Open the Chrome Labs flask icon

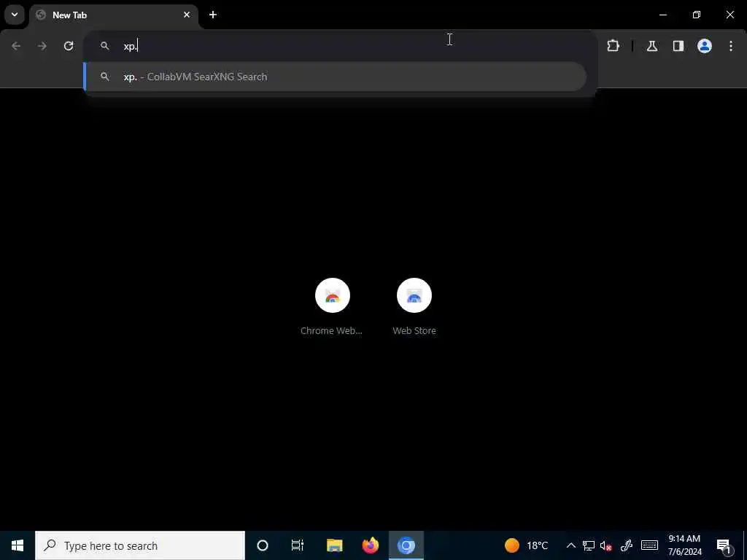[652, 46]
